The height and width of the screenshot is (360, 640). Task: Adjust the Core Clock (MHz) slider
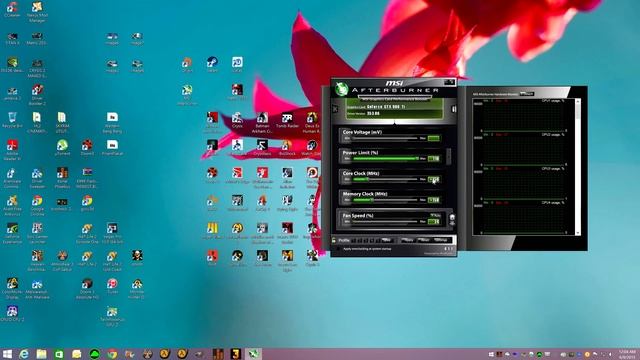[x=385, y=179]
